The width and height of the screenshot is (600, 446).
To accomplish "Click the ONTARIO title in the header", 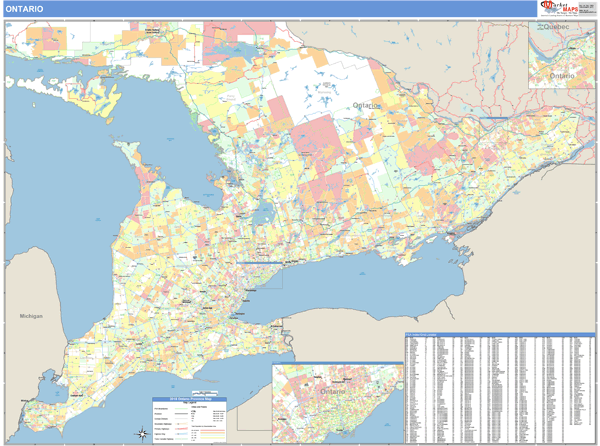I will click(24, 9).
